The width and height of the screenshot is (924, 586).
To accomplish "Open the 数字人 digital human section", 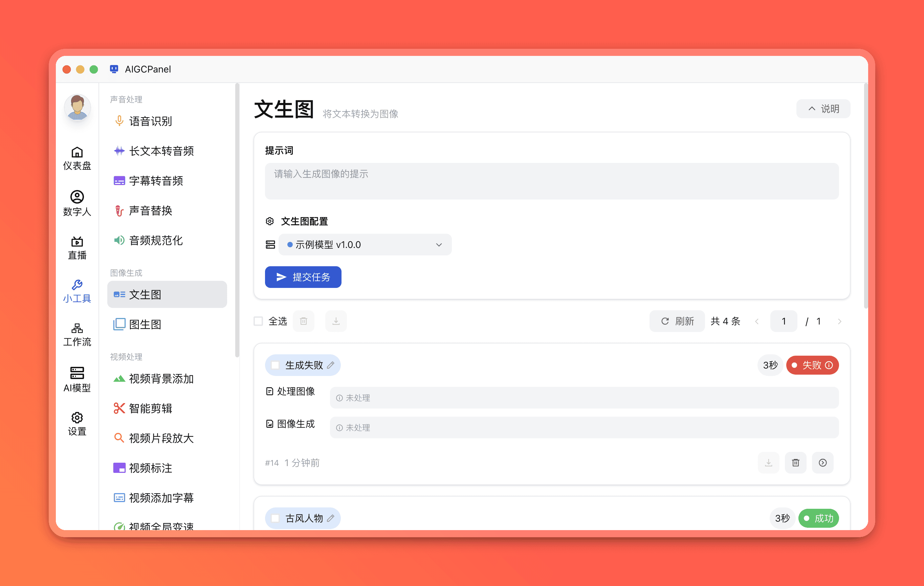I will click(77, 204).
